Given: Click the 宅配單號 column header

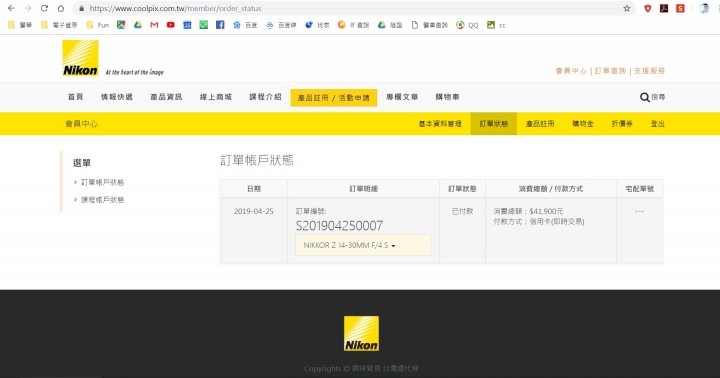Looking at the screenshot, I should point(640,189).
